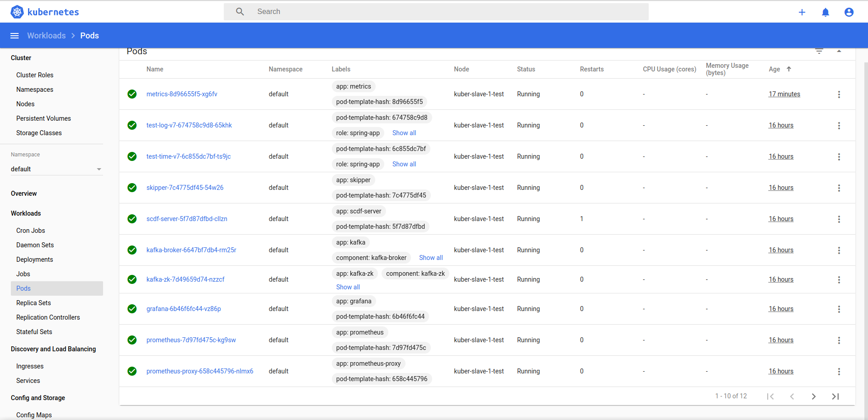
Task: Open actions menu for prometheus-proxy pod
Action: 839,372
